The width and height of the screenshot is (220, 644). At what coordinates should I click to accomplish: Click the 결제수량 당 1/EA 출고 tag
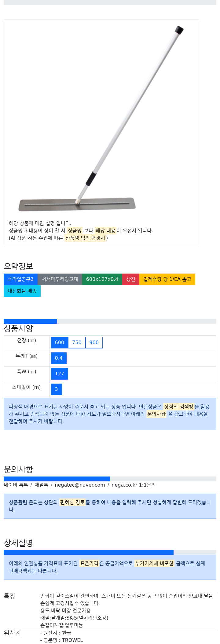[167, 279]
